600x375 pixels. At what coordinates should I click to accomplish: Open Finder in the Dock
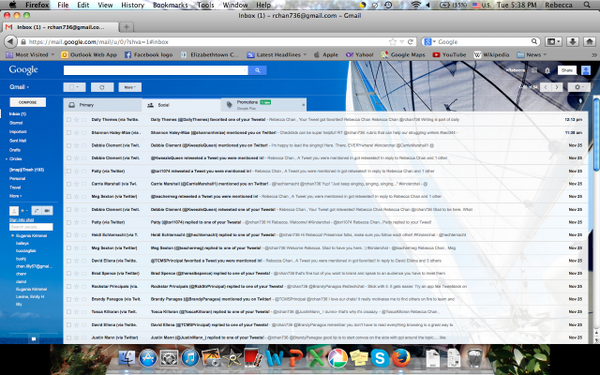tap(127, 358)
